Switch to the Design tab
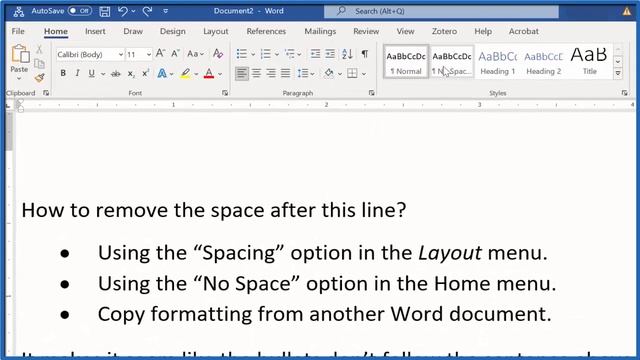The width and height of the screenshot is (640, 360). (173, 31)
